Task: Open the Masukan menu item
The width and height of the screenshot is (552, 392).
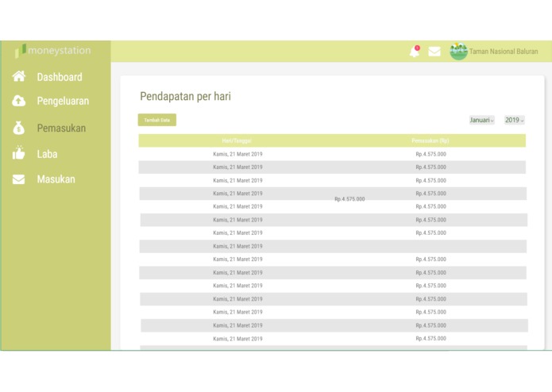Action: tap(56, 179)
